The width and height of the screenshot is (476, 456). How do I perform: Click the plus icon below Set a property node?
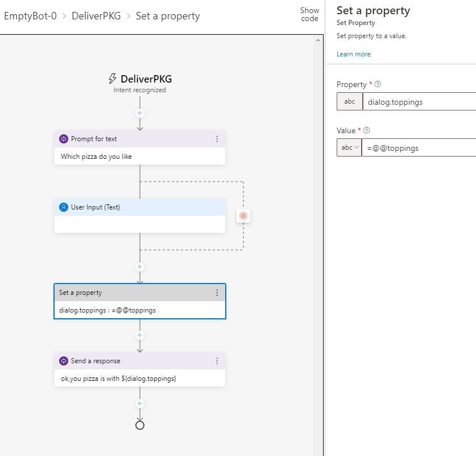point(139,335)
